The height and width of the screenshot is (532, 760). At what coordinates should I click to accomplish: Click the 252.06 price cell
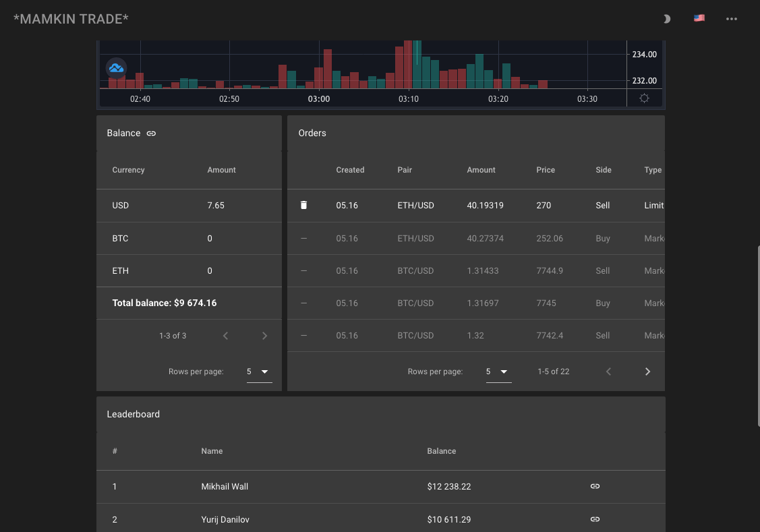[x=550, y=239]
